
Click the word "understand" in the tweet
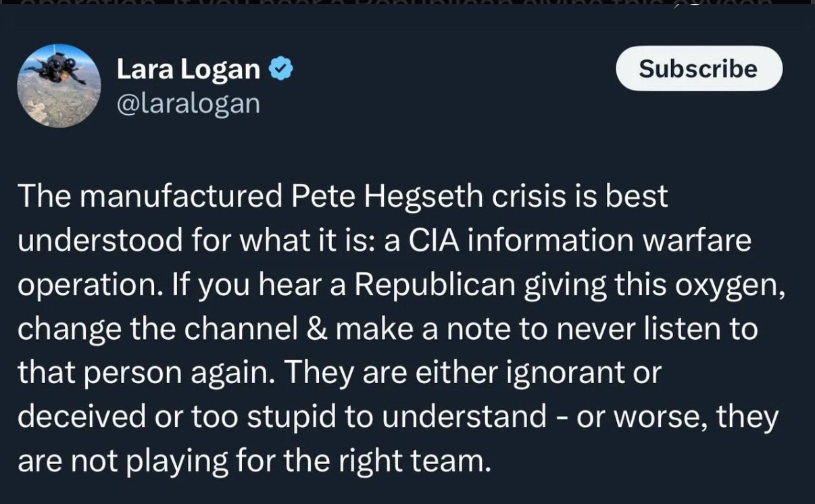[464, 417]
